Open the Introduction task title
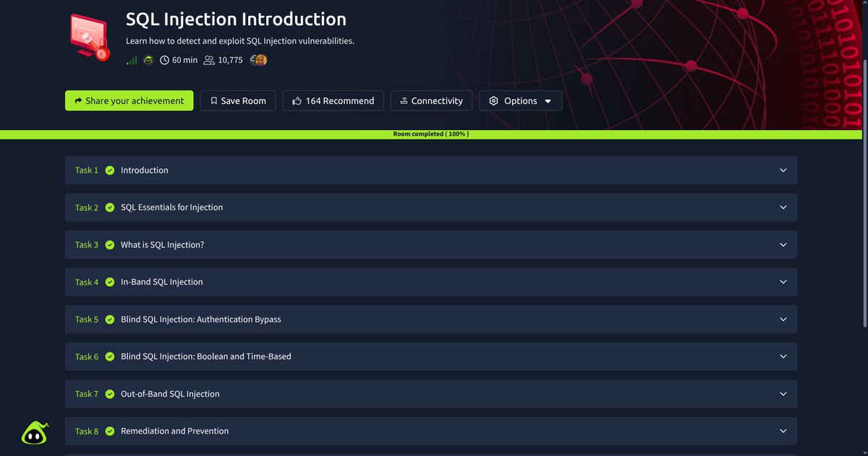Screen dimensions: 868x456 pos(144,171)
